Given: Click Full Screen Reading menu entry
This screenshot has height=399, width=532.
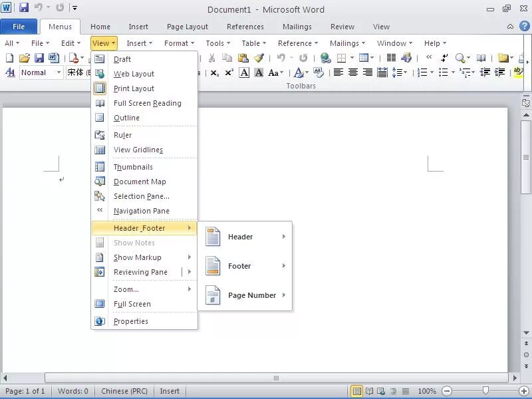Looking at the screenshot, I should tap(144, 103).
